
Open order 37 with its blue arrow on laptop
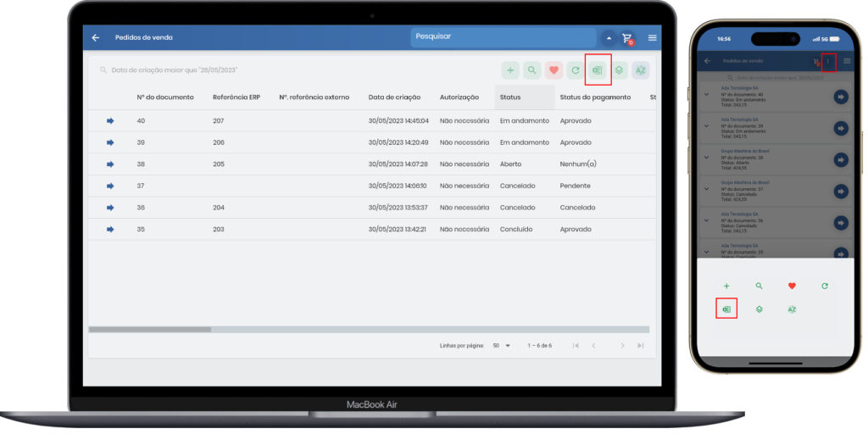[x=110, y=186]
